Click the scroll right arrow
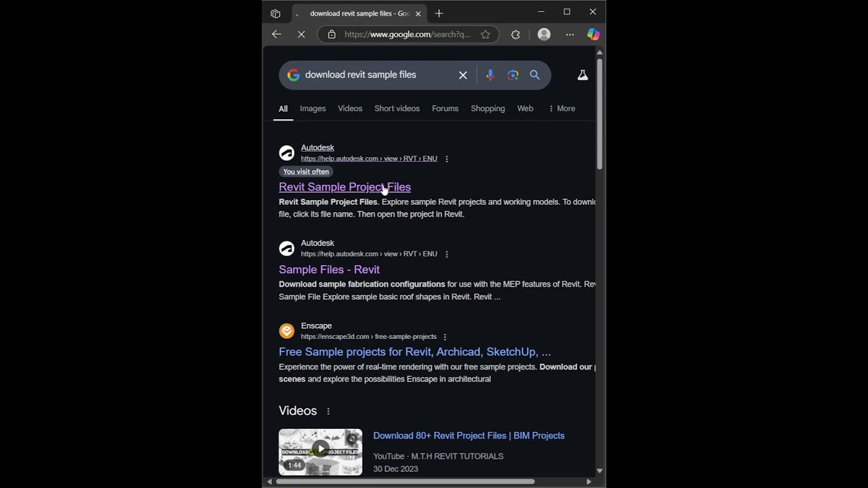 pos(589,481)
